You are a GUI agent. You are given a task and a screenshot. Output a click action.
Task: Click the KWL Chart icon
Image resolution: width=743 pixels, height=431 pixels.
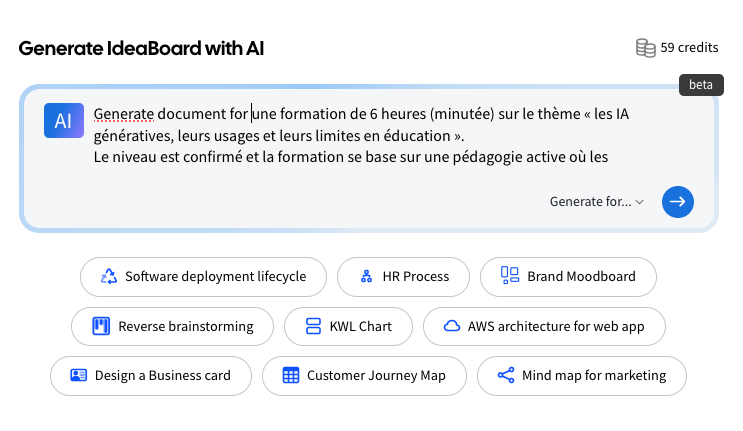tap(312, 326)
